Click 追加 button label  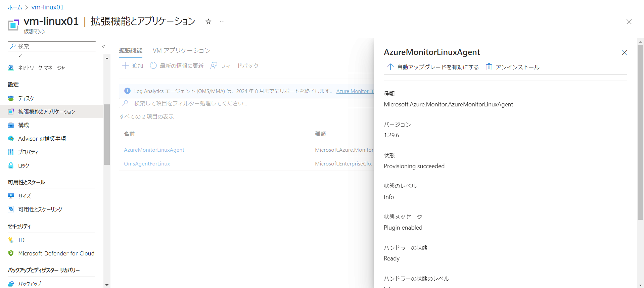pos(138,65)
